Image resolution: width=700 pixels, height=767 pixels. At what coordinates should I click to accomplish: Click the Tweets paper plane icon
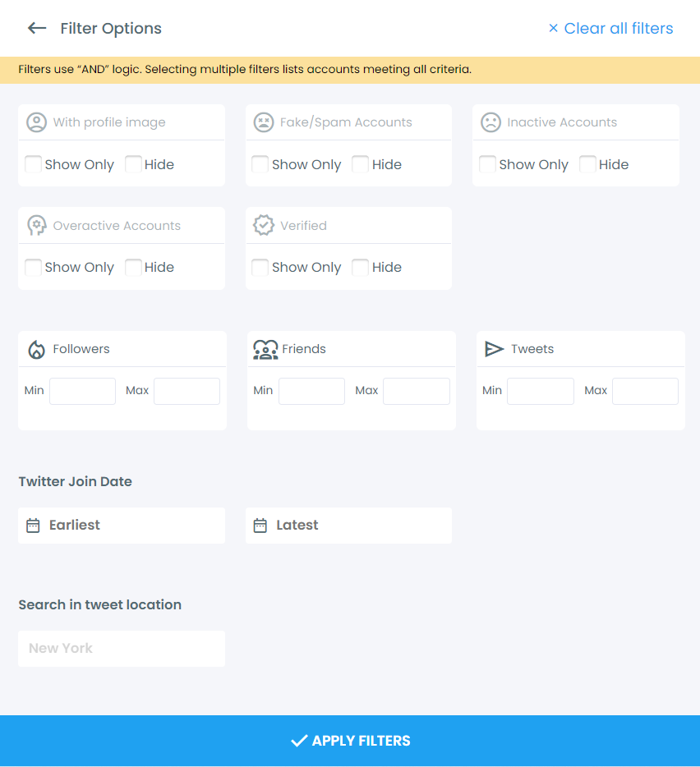click(494, 348)
